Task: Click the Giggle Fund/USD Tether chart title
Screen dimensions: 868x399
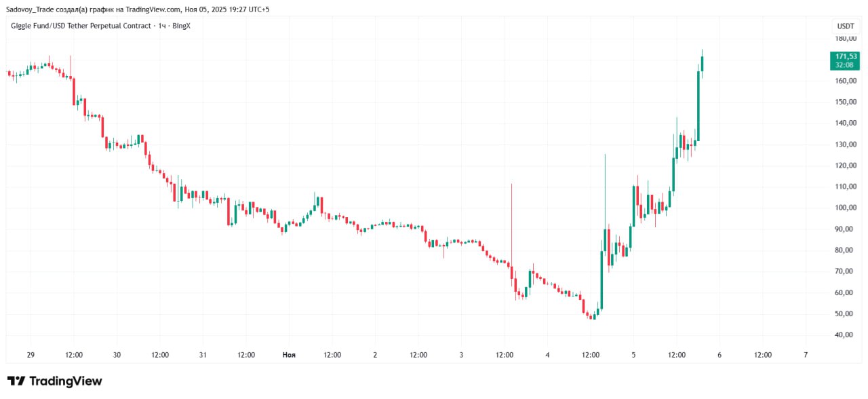Action: [101, 26]
